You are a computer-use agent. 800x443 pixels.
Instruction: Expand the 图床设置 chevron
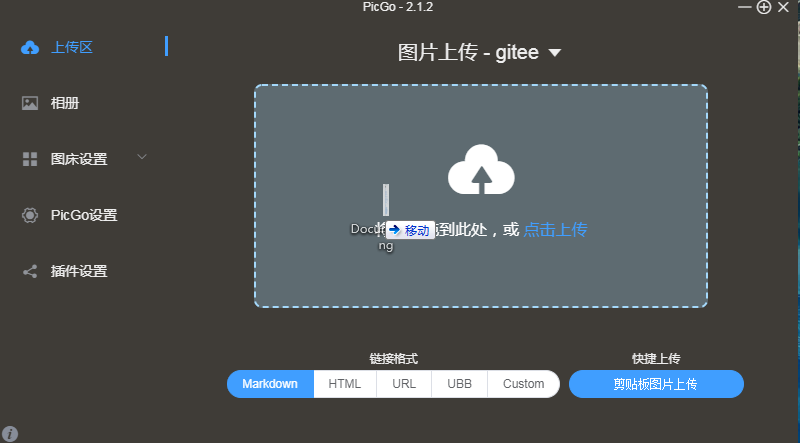142,157
